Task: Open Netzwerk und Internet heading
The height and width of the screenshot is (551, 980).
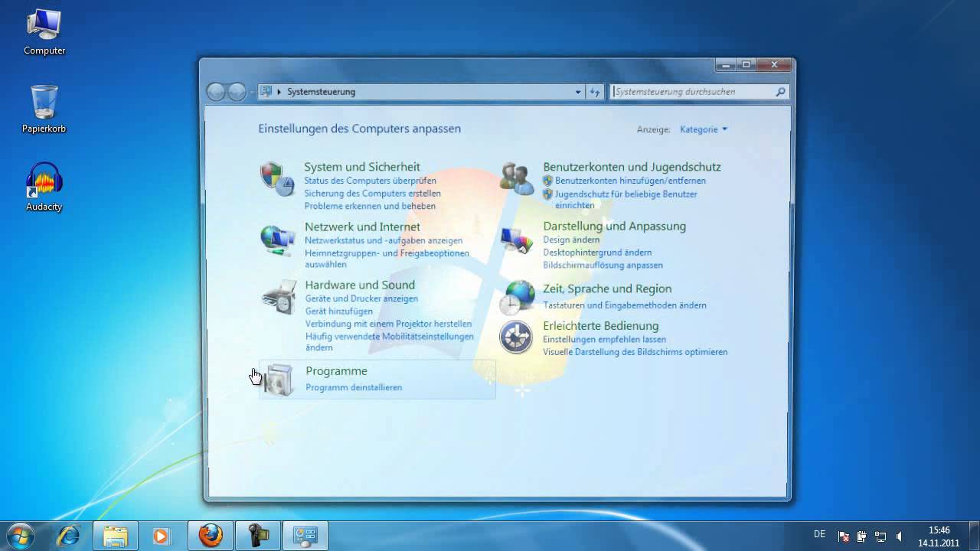Action: point(362,227)
